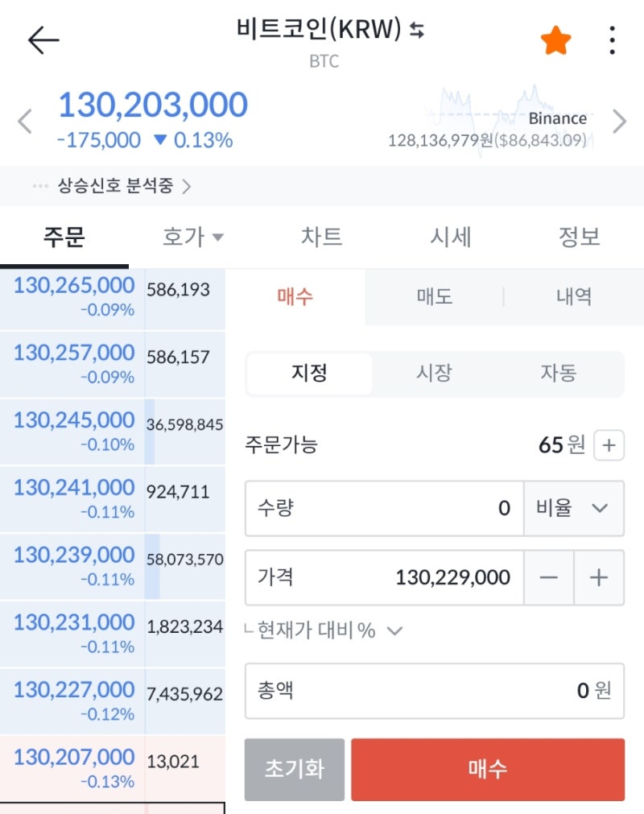Switch to 시장 (market) order mode
This screenshot has width=644, height=814.
click(434, 374)
